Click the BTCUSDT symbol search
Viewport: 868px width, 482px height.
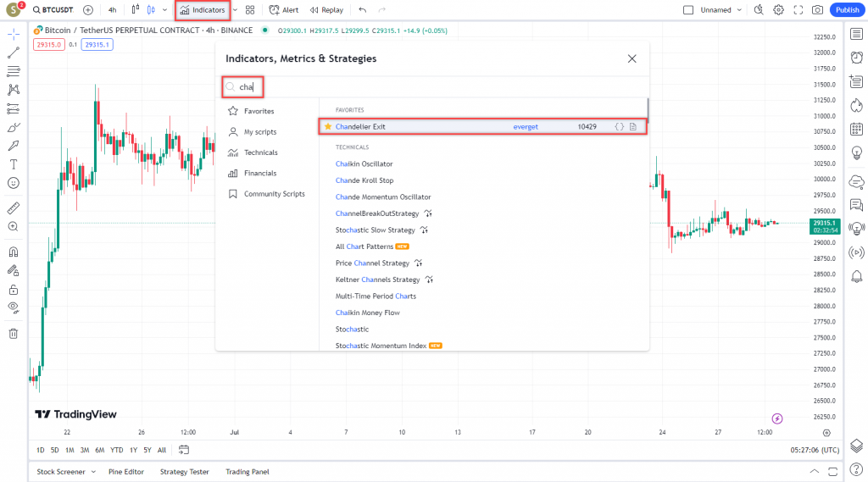coord(53,10)
